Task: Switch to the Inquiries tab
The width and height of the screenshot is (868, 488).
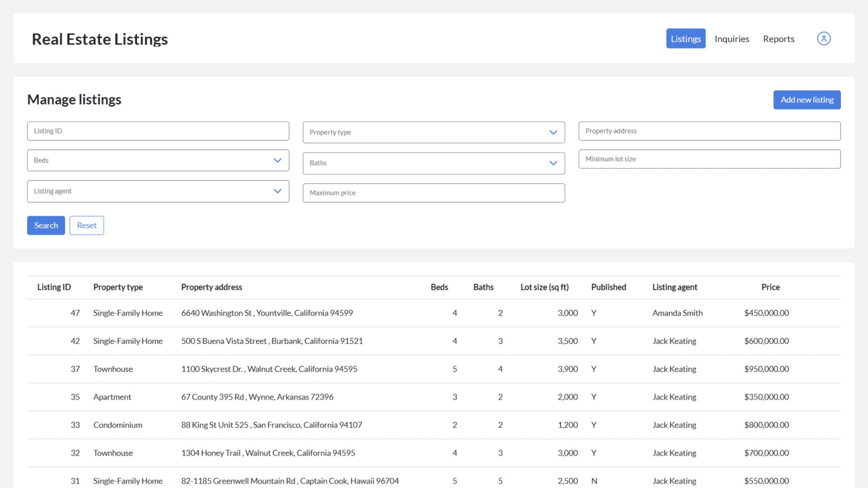Action: click(x=732, y=39)
